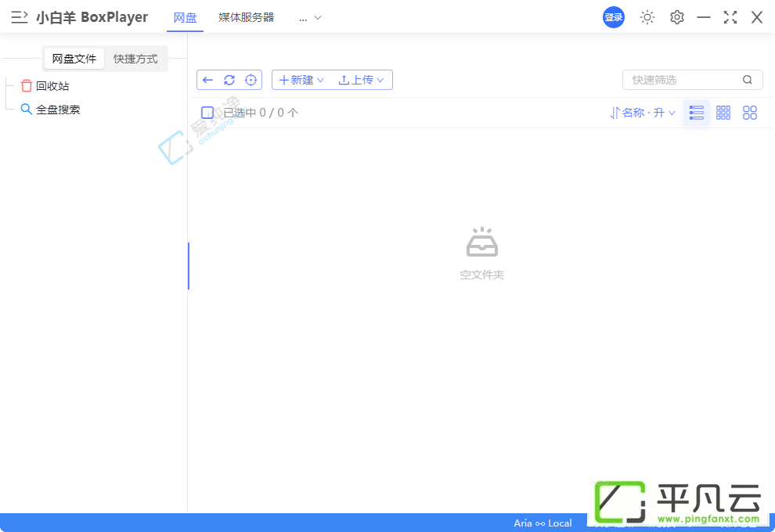This screenshot has height=532, width=775.
Task: Open the 媒体服务器 tab
Action: click(246, 17)
